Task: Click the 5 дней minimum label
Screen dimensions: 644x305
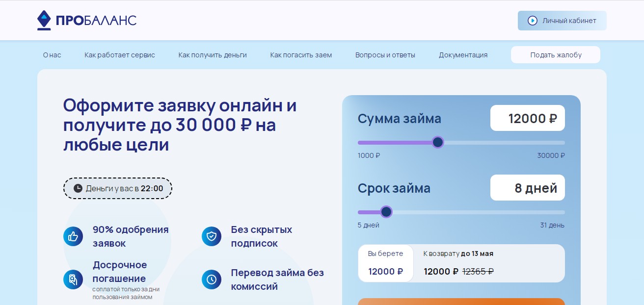Action: tap(369, 225)
